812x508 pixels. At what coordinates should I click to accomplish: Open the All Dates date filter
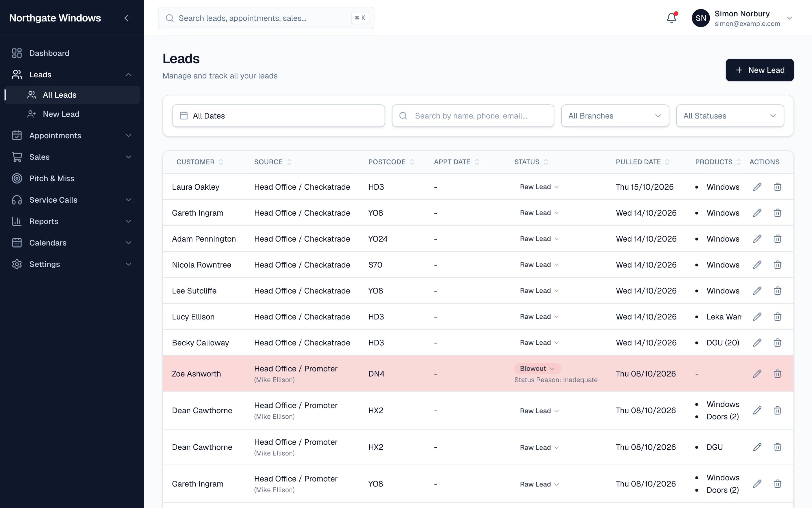(278, 116)
